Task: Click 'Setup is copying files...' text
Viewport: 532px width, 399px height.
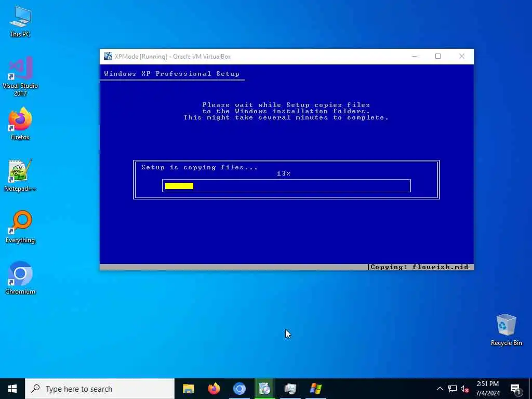Action: (x=199, y=167)
